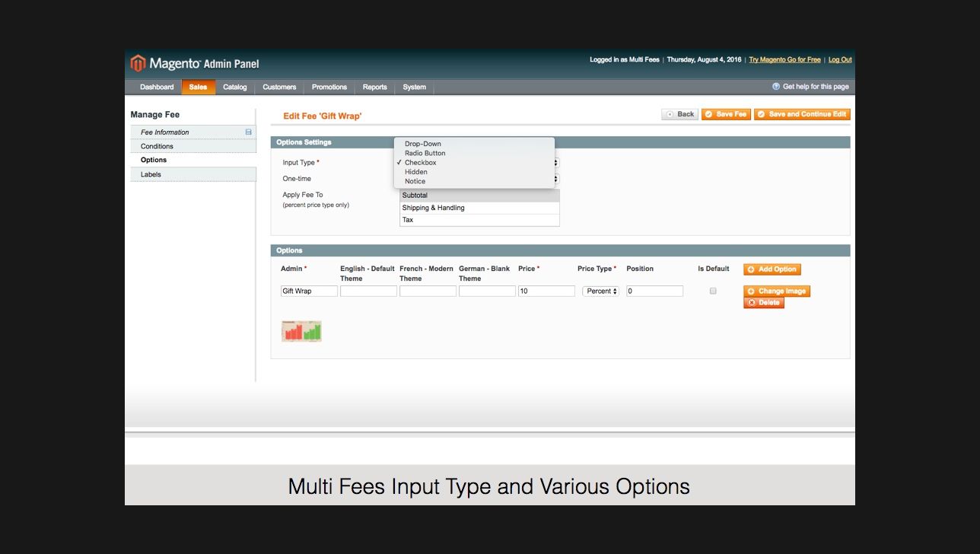This screenshot has width=980, height=554.
Task: Switch to the Conditions tab
Action: pyautogui.click(x=157, y=146)
